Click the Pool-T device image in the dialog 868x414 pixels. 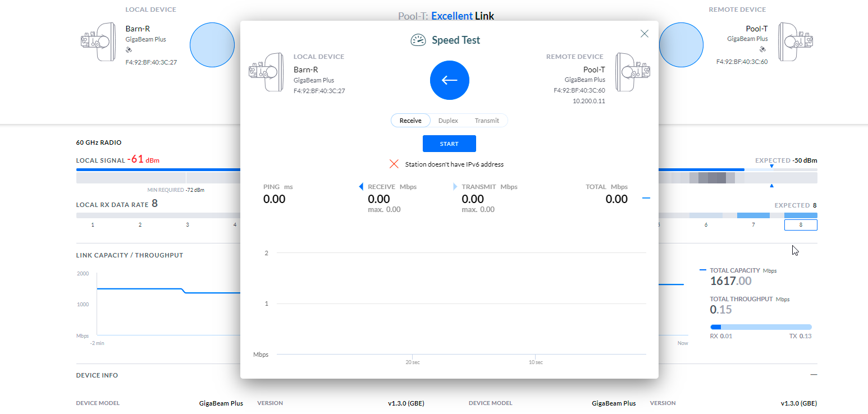coord(633,72)
